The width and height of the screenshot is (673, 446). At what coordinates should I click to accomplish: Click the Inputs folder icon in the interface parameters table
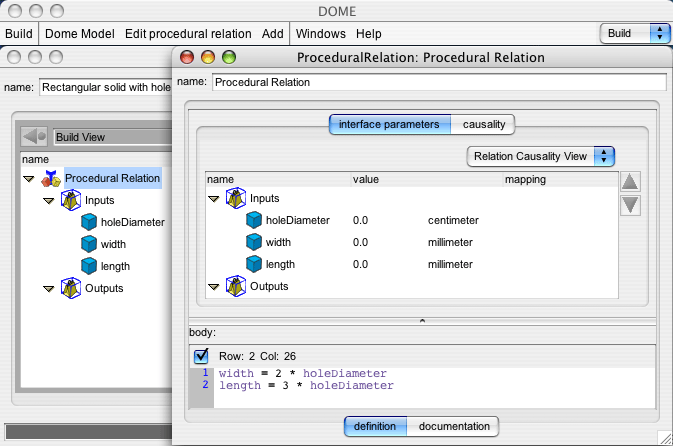[236, 198]
